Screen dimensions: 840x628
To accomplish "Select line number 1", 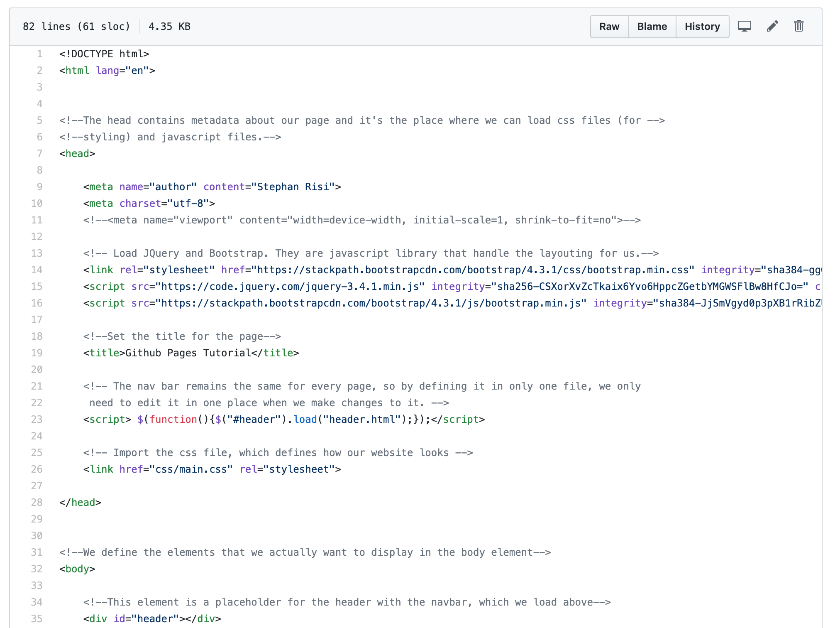I will (x=39, y=54).
